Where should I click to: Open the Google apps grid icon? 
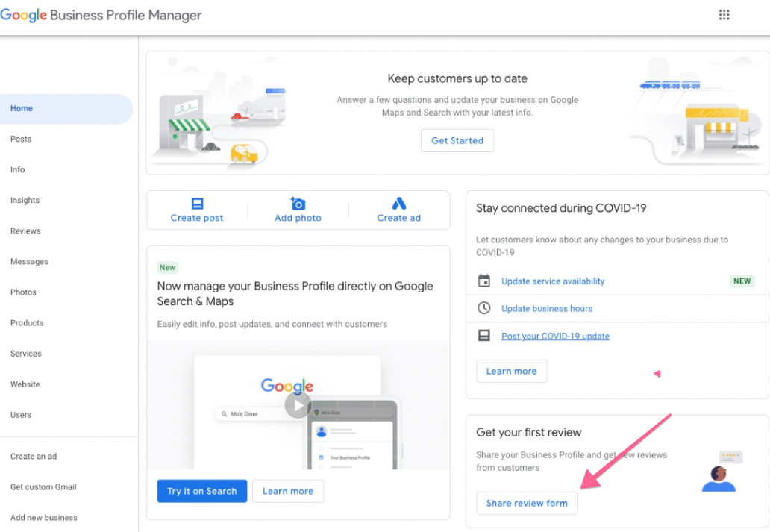coord(724,15)
